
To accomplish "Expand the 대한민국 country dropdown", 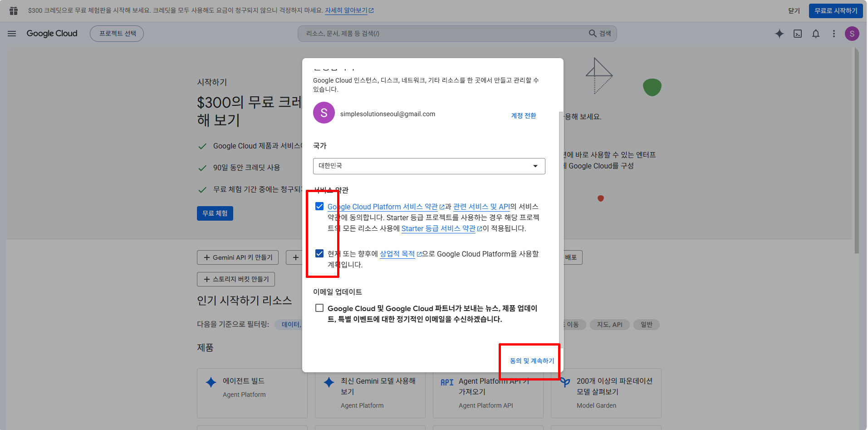I will pyautogui.click(x=429, y=166).
